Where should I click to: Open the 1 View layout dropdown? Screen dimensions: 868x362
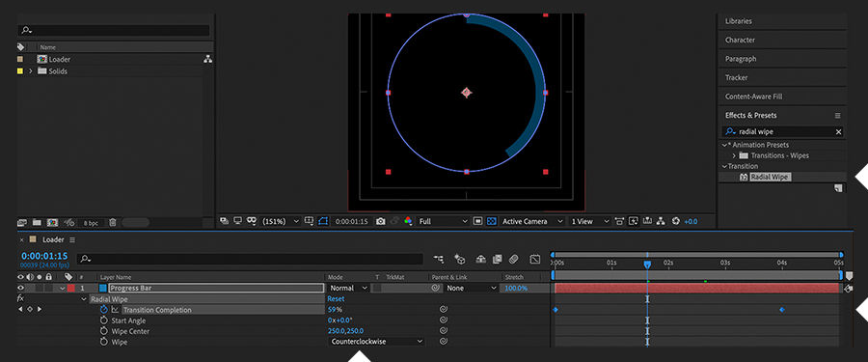(589, 221)
